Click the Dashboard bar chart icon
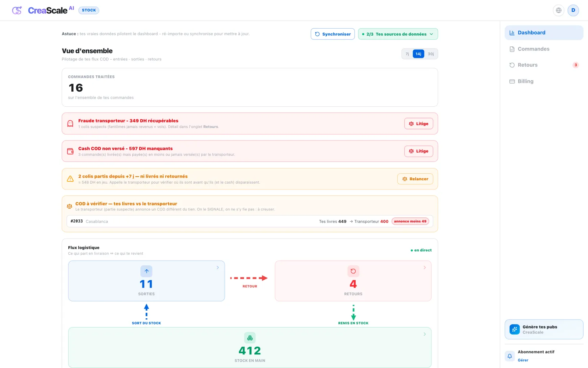This screenshot has width=588, height=368. (512, 33)
